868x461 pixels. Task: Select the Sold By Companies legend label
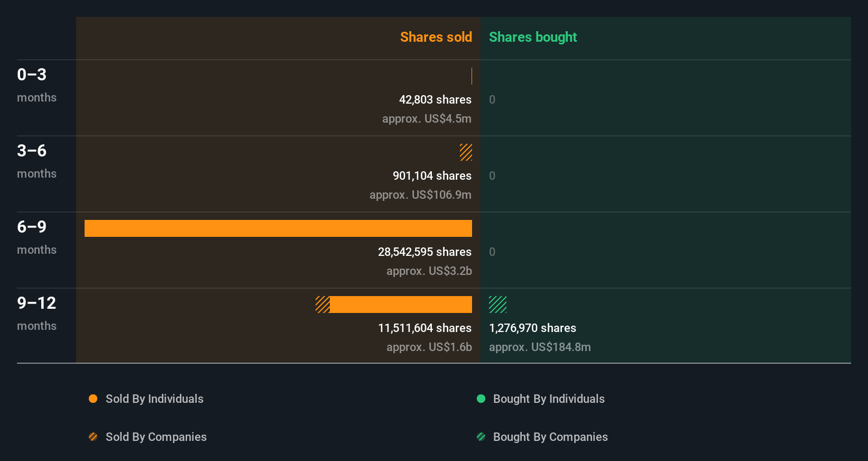point(156,437)
